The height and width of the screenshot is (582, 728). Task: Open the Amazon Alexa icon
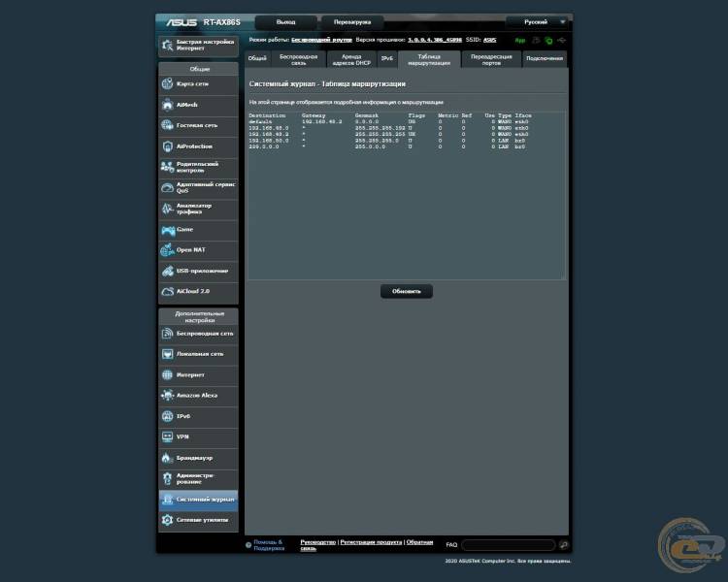pyautogui.click(x=167, y=396)
